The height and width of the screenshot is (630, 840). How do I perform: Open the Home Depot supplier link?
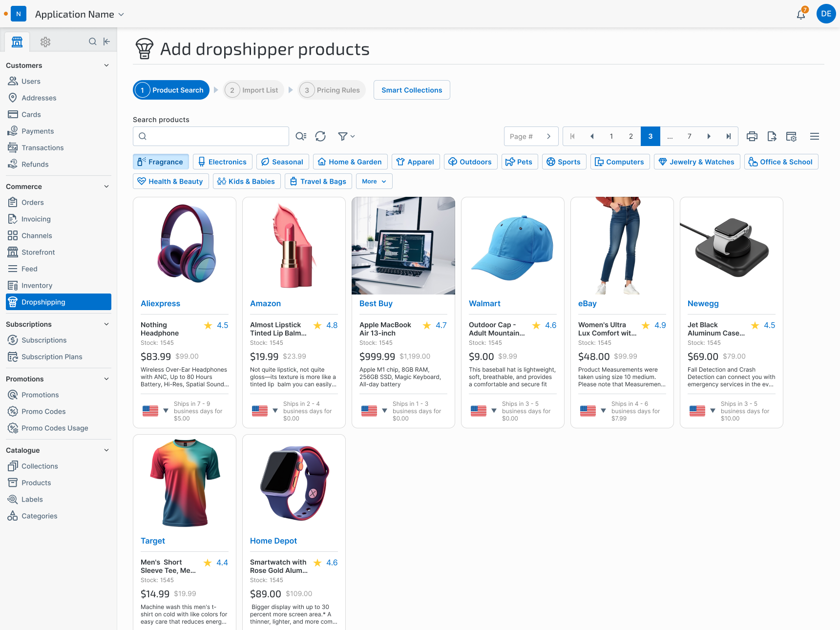273,541
